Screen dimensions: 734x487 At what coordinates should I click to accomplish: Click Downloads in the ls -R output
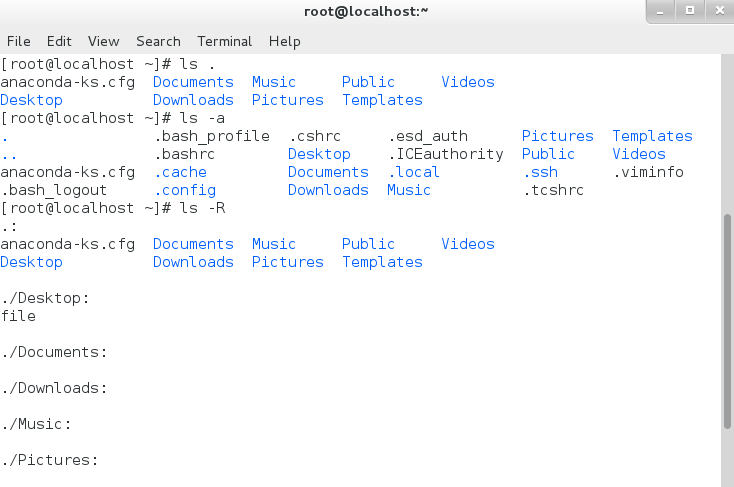[193, 262]
